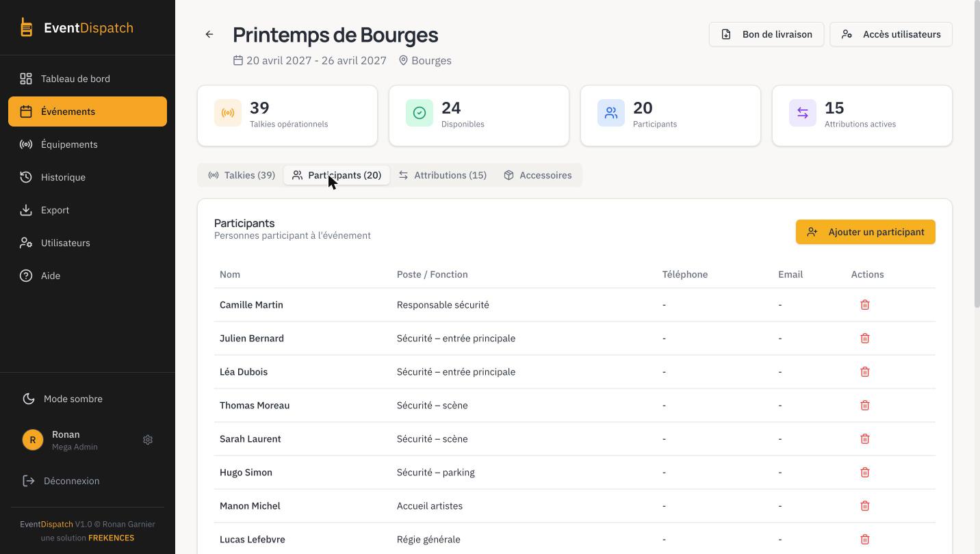Go back using the arrow next to Printemps de Bourges
The height and width of the screenshot is (554, 980).
[209, 34]
